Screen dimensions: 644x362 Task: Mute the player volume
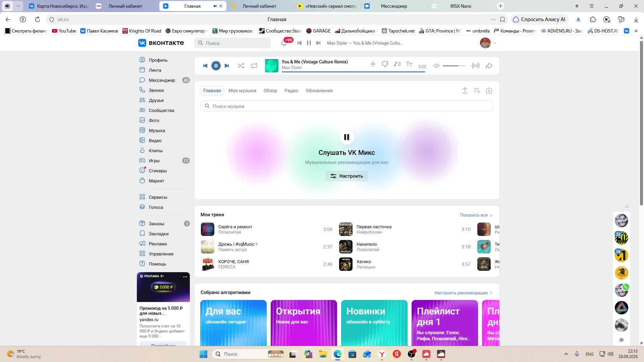(436, 66)
